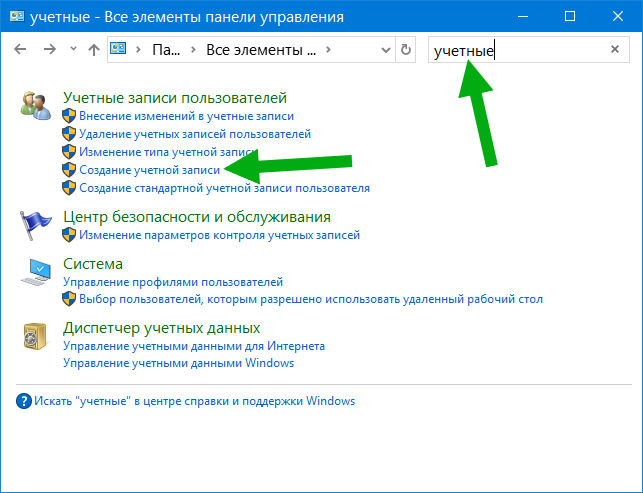Open 'Изменение типа учетной записи' link
The width and height of the screenshot is (643, 493).
pos(168,152)
